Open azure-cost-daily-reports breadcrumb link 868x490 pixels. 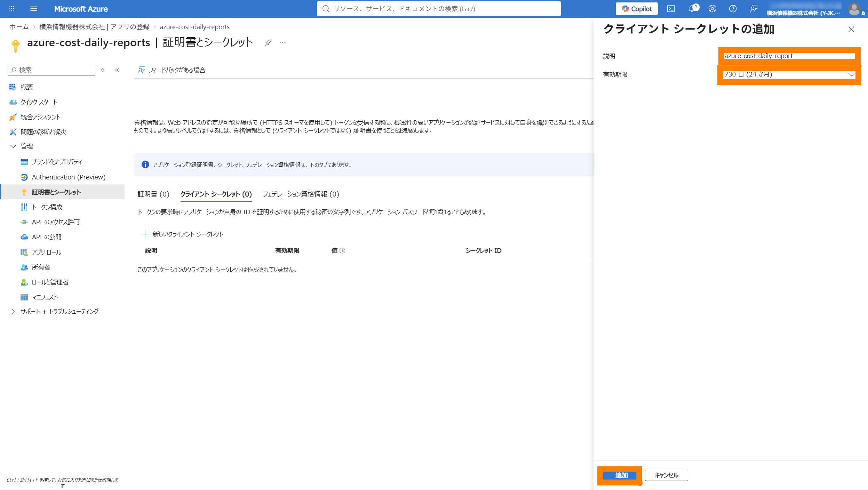point(195,27)
